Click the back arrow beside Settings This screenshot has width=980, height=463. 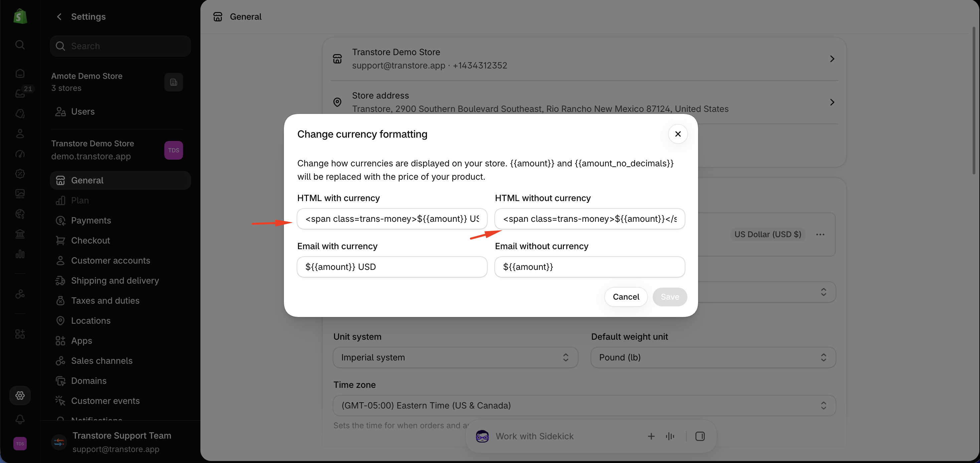(x=59, y=16)
